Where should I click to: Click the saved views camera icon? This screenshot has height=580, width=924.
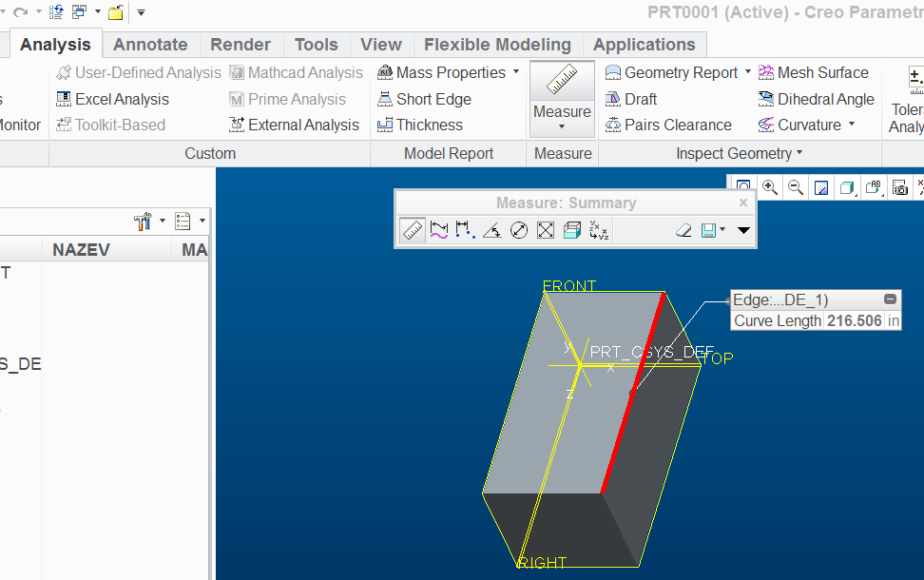point(900,188)
